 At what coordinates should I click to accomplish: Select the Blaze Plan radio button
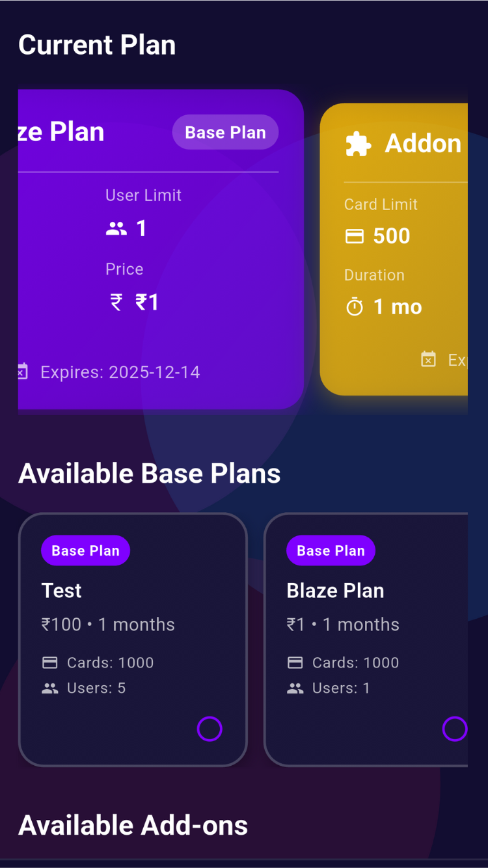[x=455, y=729]
